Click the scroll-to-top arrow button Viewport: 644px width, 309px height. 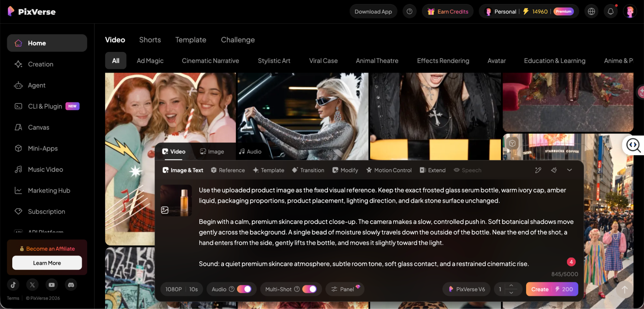click(x=624, y=290)
